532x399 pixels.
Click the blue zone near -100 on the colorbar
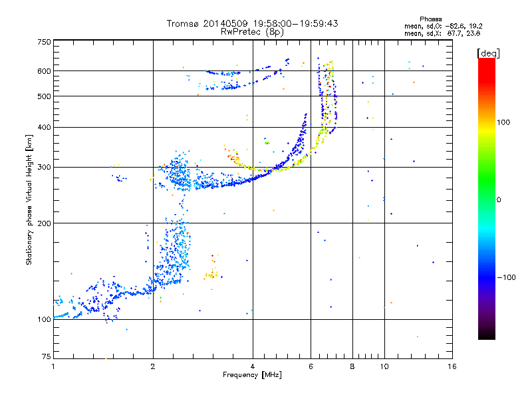pyautogui.click(x=487, y=277)
